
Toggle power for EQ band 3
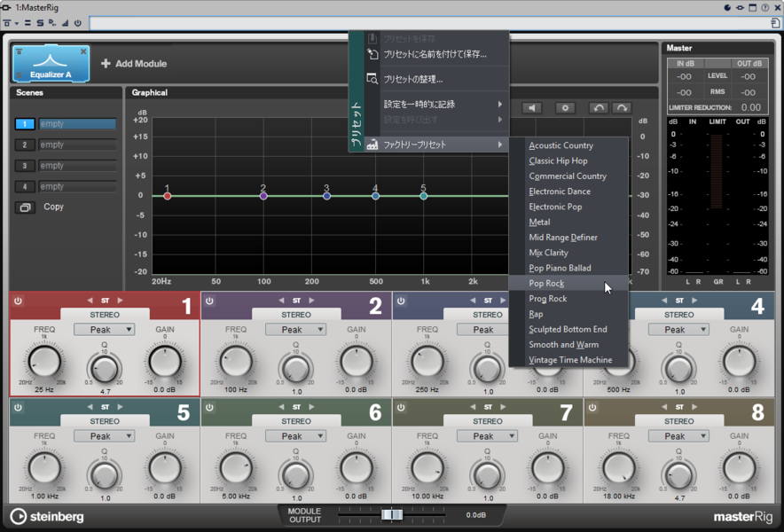[401, 301]
